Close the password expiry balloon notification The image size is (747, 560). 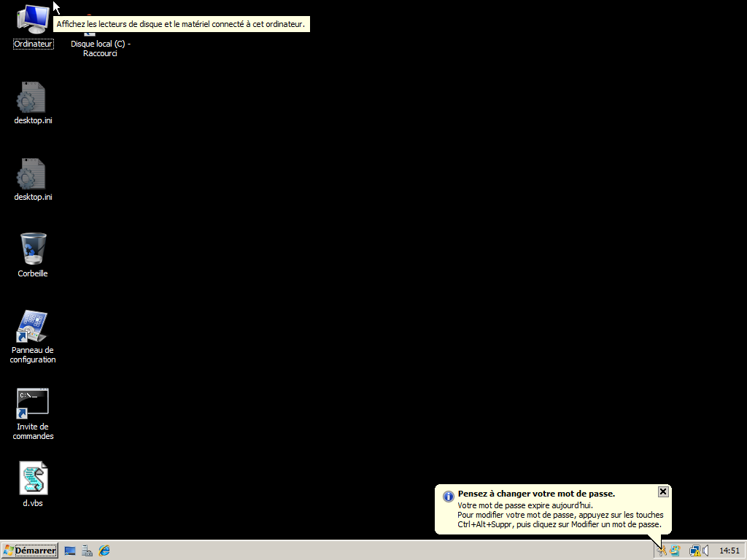[x=662, y=491]
